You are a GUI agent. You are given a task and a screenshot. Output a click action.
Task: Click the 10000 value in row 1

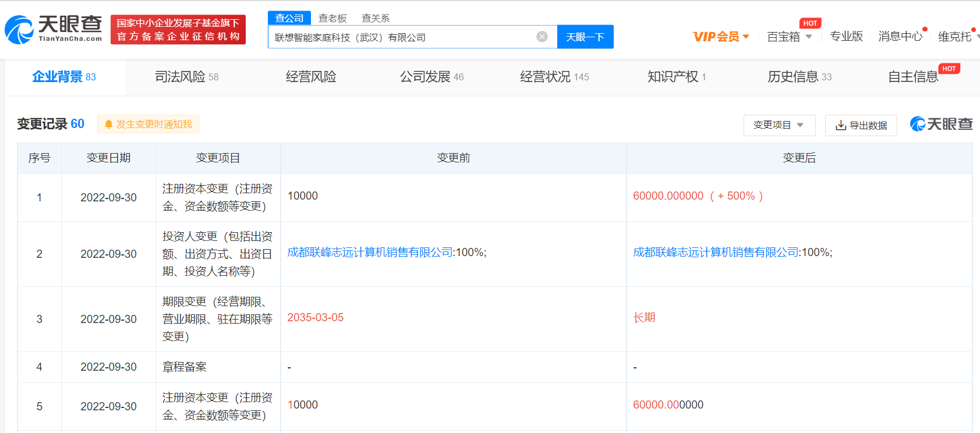[x=303, y=196]
